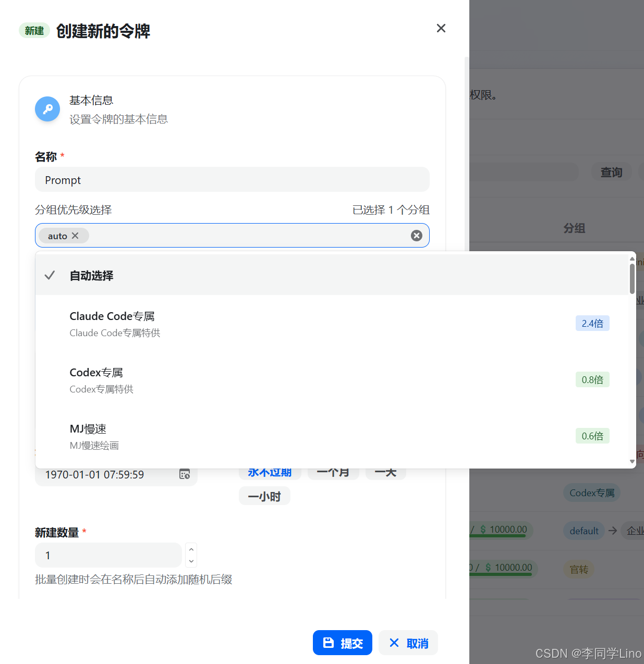The width and height of the screenshot is (644, 664).
Task: Edit the 新建数量 number field
Action: click(x=108, y=555)
